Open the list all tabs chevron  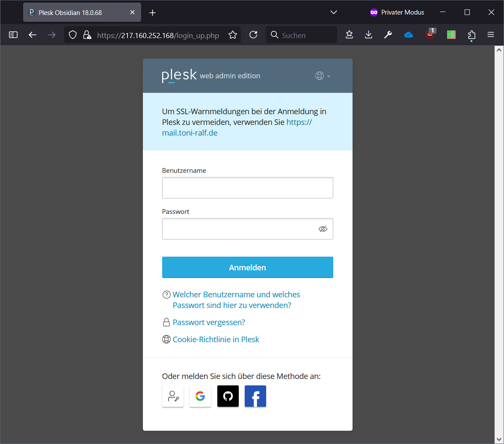click(x=334, y=12)
